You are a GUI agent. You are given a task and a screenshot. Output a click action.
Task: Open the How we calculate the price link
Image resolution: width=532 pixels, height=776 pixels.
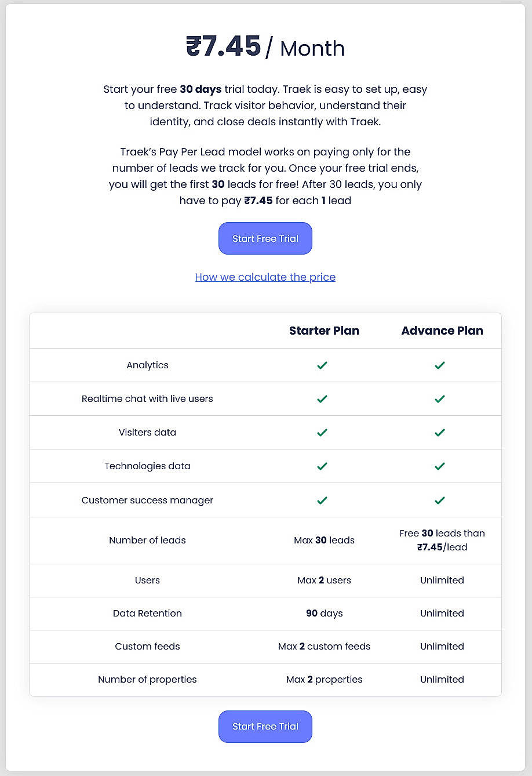click(x=265, y=277)
